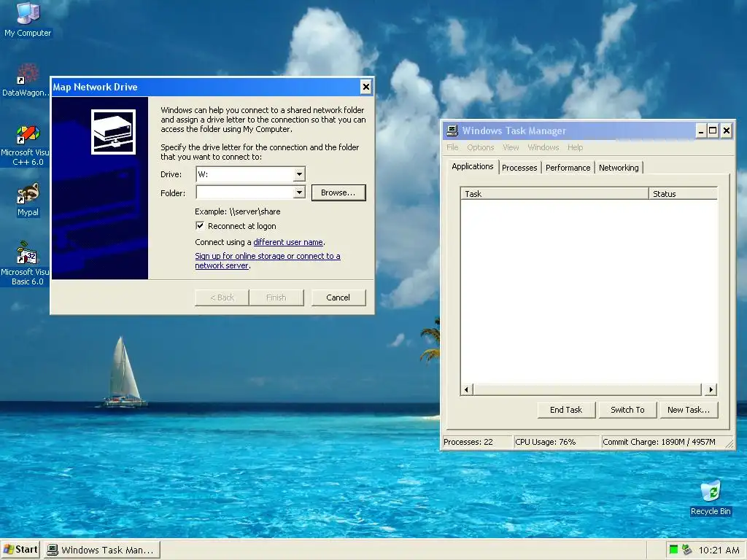Click the left scroll arrow in task list
This screenshot has height=560, width=747.
tap(466, 389)
